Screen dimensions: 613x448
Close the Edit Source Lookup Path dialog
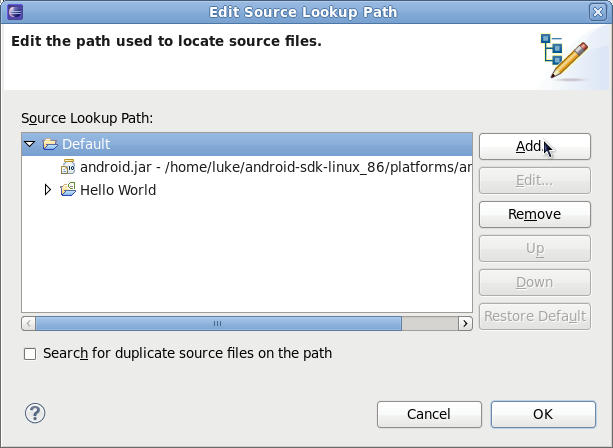pyautogui.click(x=598, y=12)
